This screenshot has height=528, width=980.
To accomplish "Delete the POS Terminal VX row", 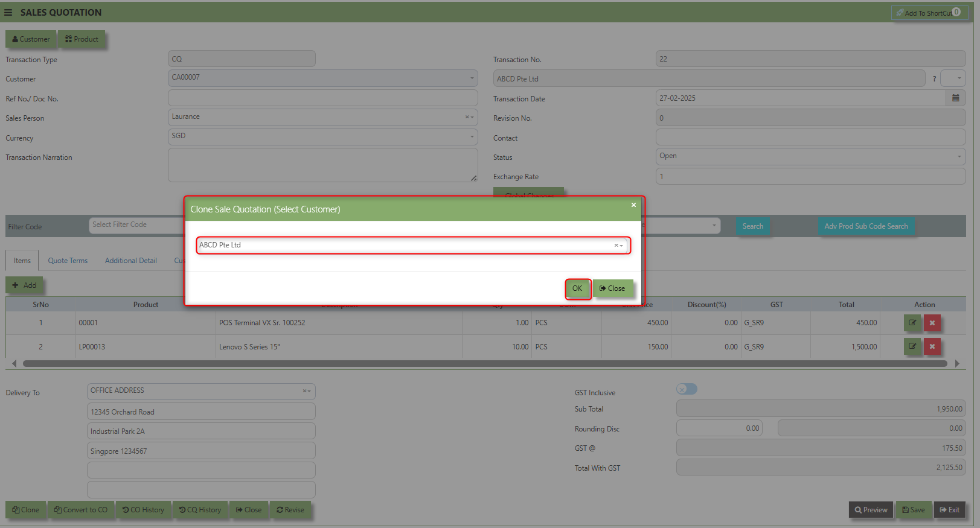I will [932, 323].
